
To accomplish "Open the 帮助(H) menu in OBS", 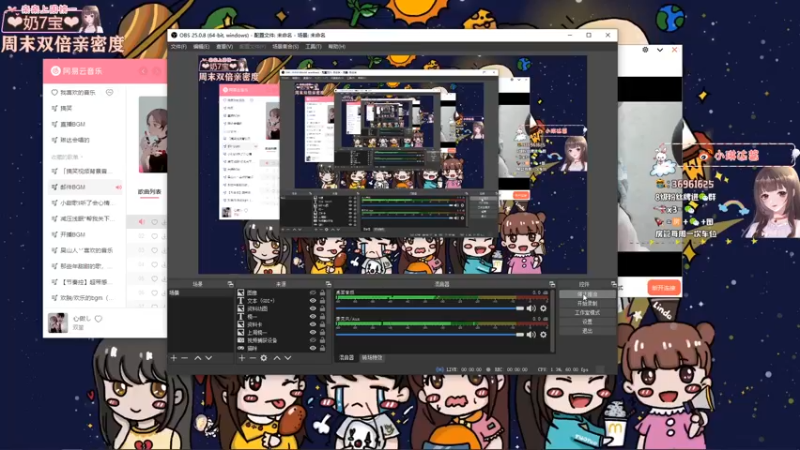I will 337,46.
